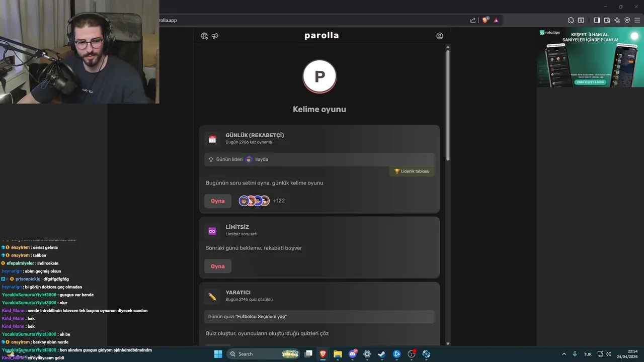The width and height of the screenshot is (644, 362).
Task: Open the browser hamburger menu
Action: [637, 20]
